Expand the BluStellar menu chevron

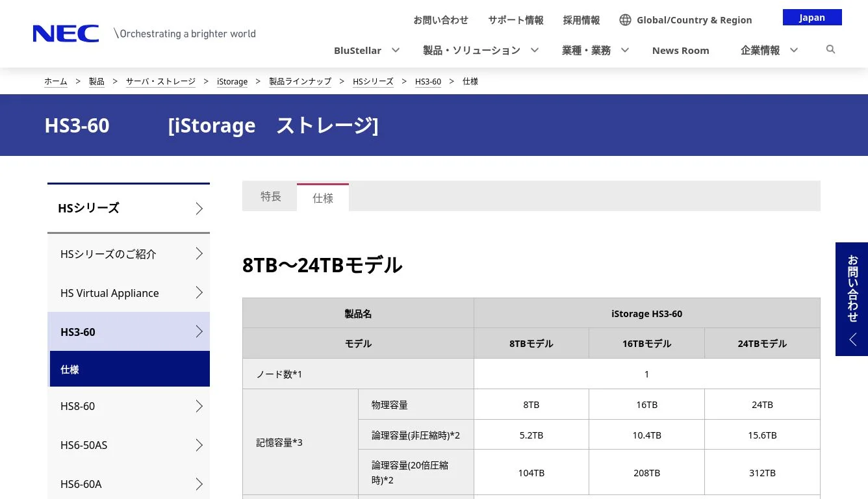tap(395, 50)
